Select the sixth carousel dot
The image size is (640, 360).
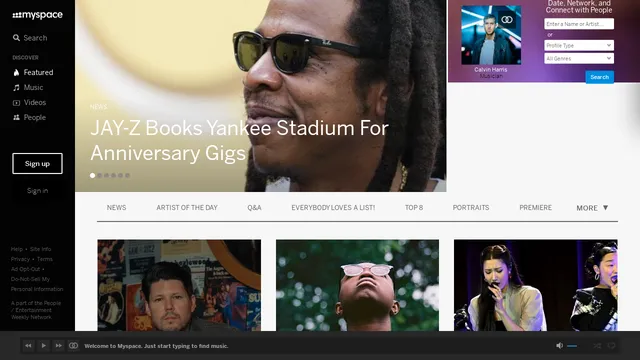pyautogui.click(x=127, y=176)
